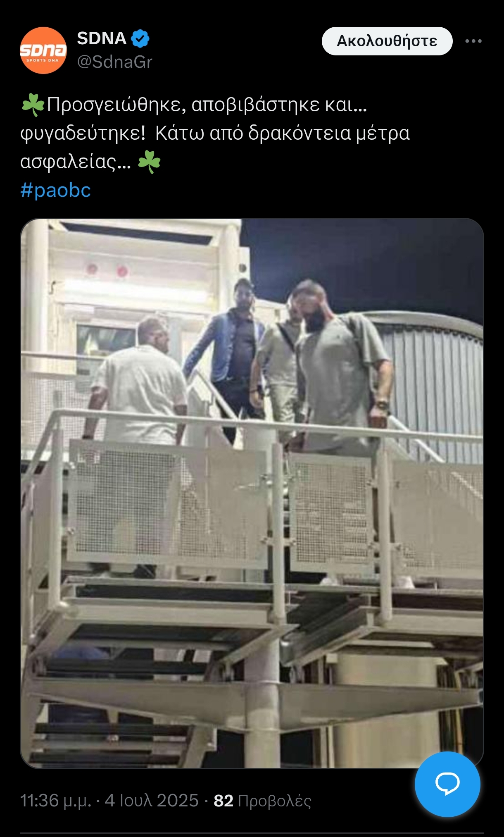Tap the shamrock emoji before Προσγειώθηκε

coord(33,105)
